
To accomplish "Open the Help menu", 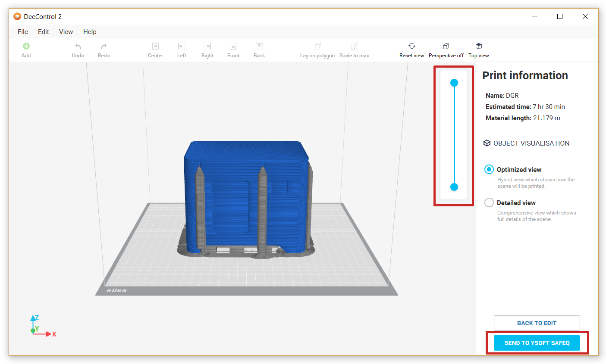I will (90, 32).
